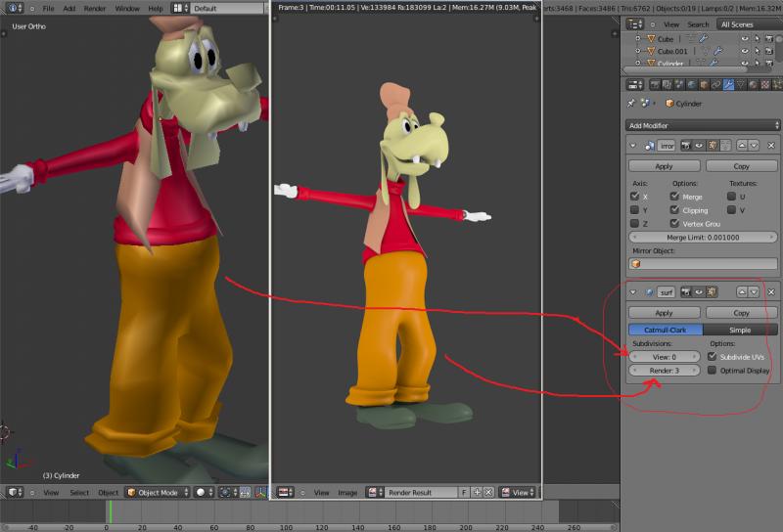The width and height of the screenshot is (783, 532).
Task: Open the Render menu
Action: 95,8
